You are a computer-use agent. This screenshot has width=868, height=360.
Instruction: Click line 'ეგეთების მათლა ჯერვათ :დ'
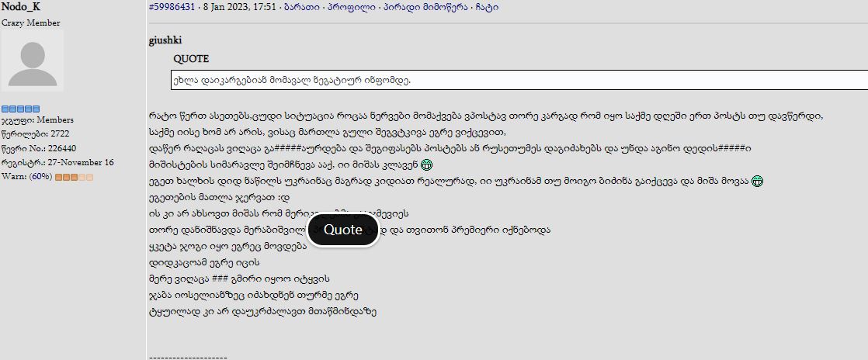[220, 197]
